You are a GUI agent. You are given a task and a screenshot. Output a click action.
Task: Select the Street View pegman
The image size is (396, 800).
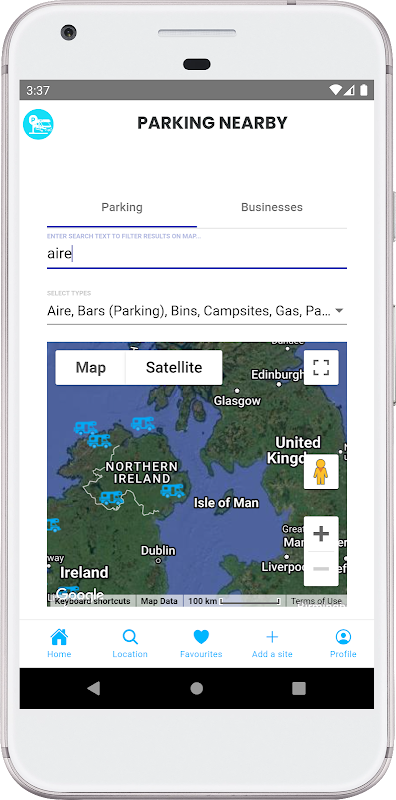[x=321, y=472]
